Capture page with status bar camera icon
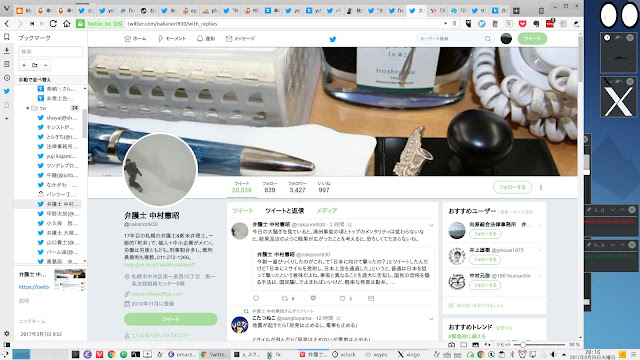Screen dimensions: 640x360 click(x=451, y=345)
